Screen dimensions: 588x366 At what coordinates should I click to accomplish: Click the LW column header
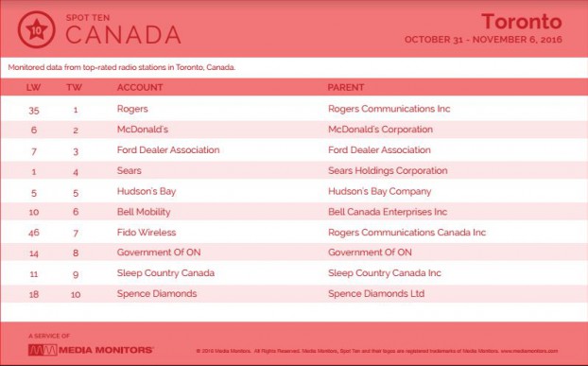tap(33, 88)
